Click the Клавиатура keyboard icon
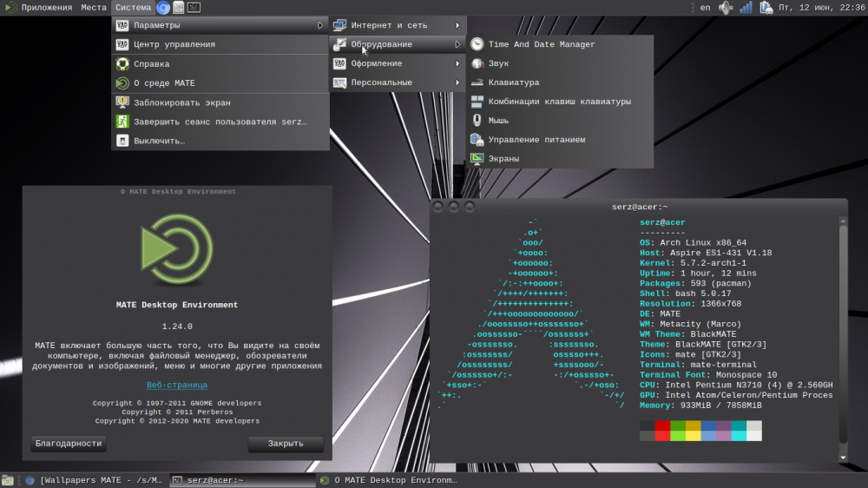This screenshot has height=488, width=868. tap(477, 82)
